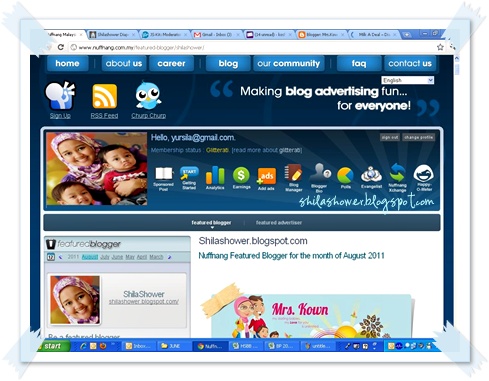Viewport: 489px width, 381px height.
Task: Open the faq navigation menu
Action: [x=359, y=63]
